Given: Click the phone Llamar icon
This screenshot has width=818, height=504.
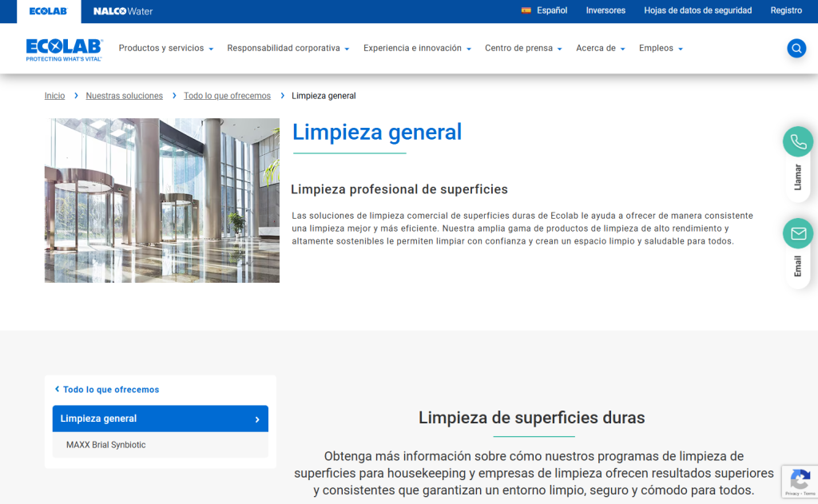Looking at the screenshot, I should pyautogui.click(x=798, y=142).
